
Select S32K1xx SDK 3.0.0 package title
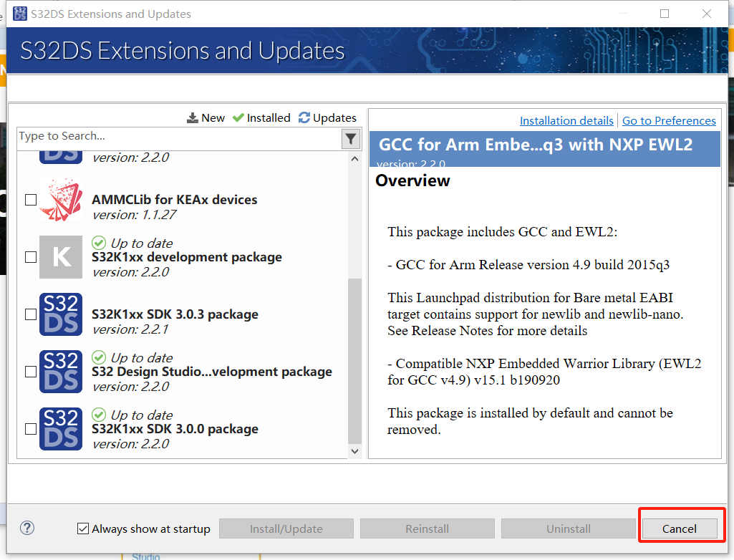pyautogui.click(x=175, y=429)
